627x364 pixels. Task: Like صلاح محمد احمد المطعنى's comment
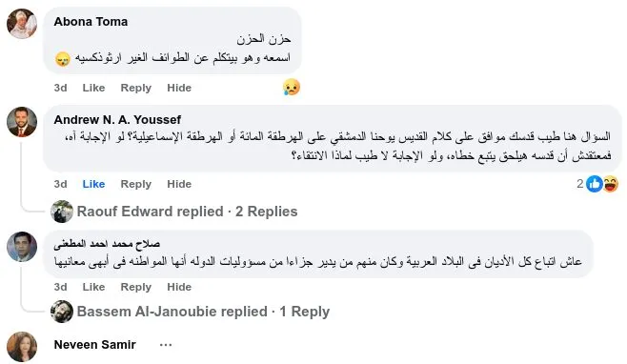pos(93,287)
